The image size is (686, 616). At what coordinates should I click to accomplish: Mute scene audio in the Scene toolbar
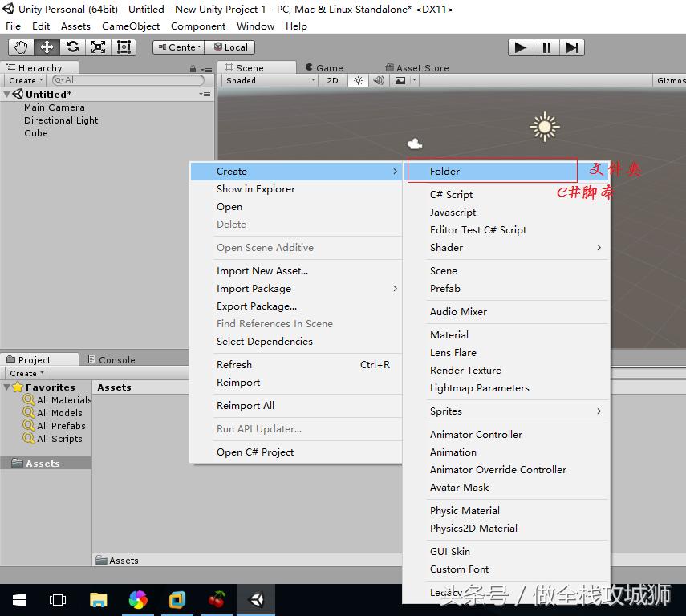click(378, 80)
